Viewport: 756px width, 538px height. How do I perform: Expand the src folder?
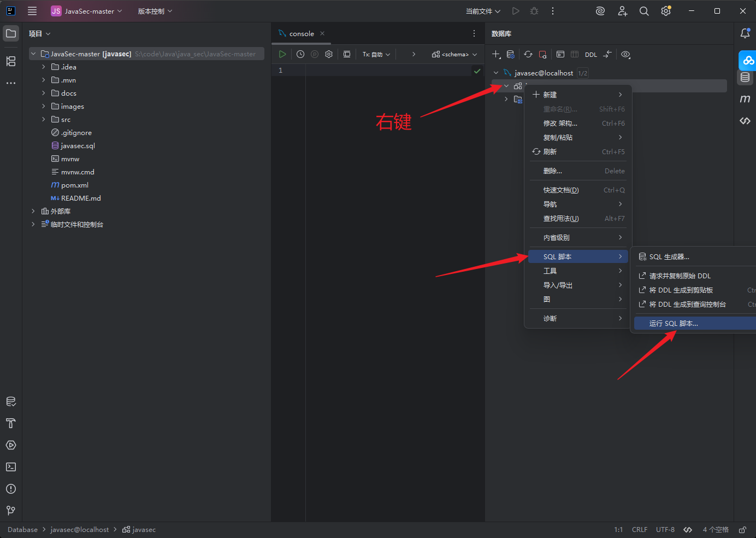[x=44, y=119]
